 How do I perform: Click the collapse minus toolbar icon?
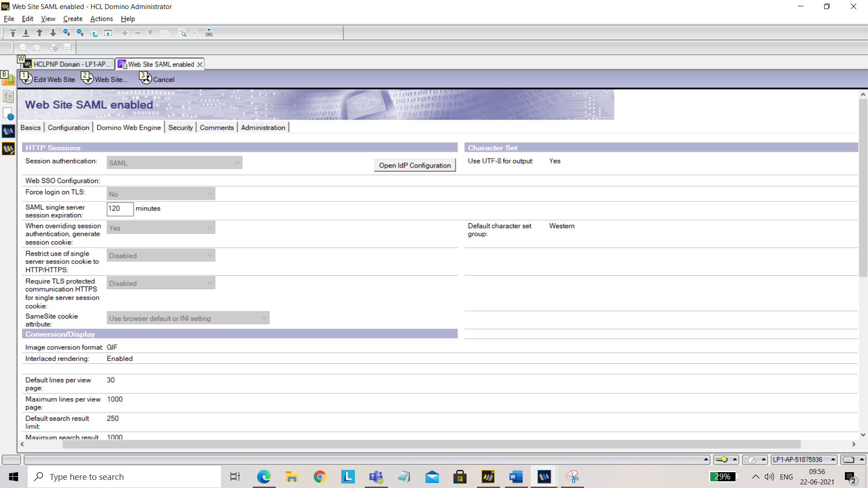coord(138,33)
